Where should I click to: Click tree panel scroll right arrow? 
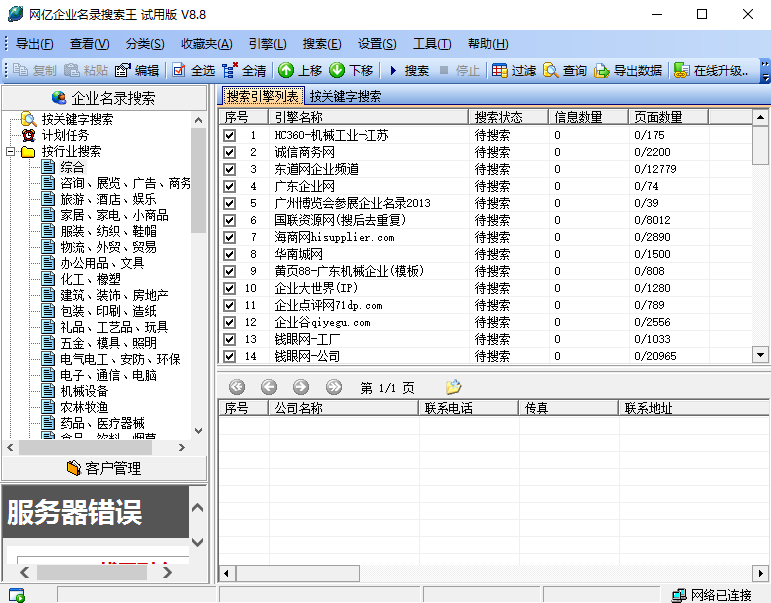tap(182, 448)
